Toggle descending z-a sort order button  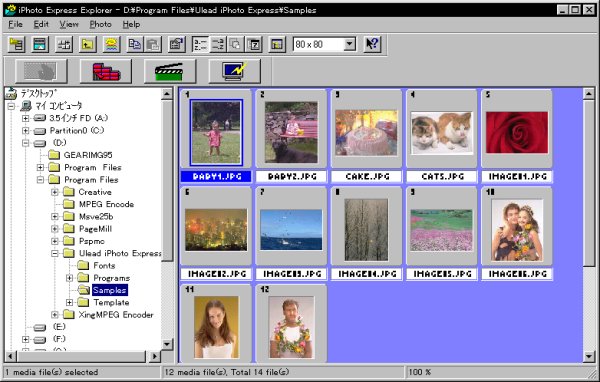pyautogui.click(x=218, y=44)
